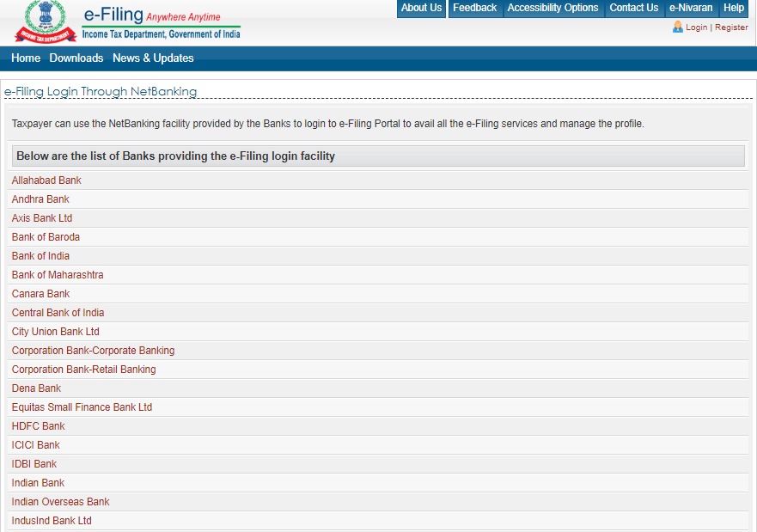
Task: Choose Bank of Baroda
Action: coord(46,236)
